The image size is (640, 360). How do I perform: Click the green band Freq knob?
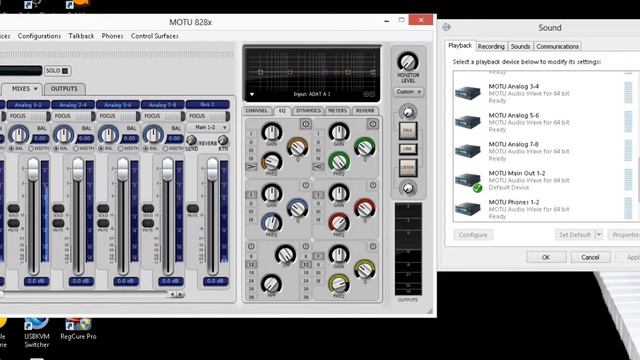339,162
